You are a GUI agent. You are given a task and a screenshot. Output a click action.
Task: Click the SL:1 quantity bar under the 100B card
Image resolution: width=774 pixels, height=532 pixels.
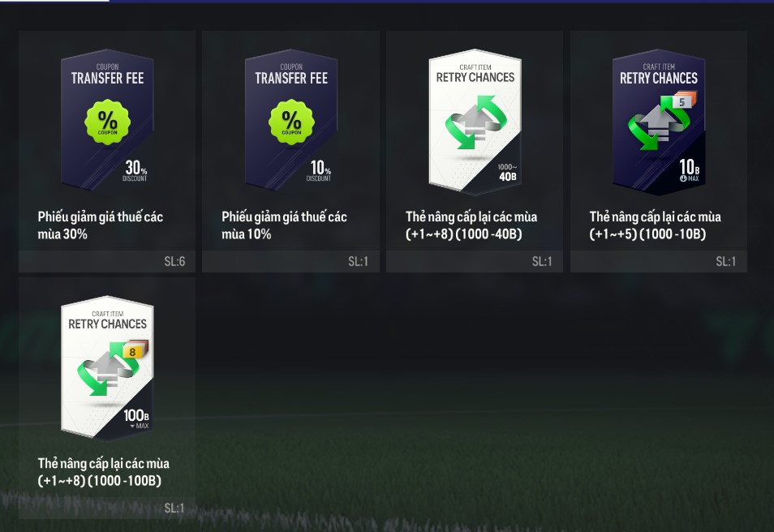click(x=107, y=508)
